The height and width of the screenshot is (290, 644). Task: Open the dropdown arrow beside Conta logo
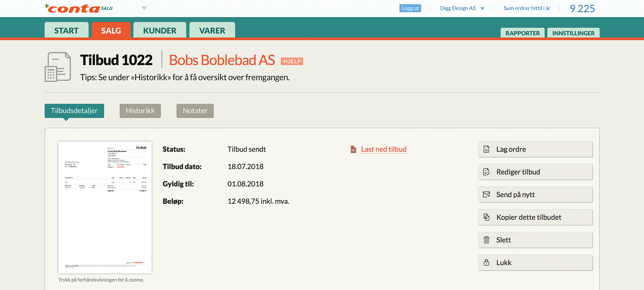point(144,8)
